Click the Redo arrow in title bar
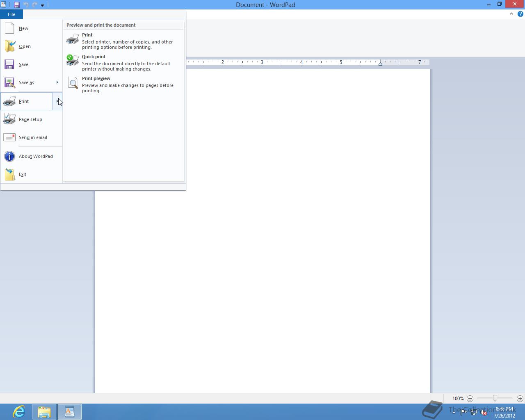525x420 pixels. [x=34, y=5]
